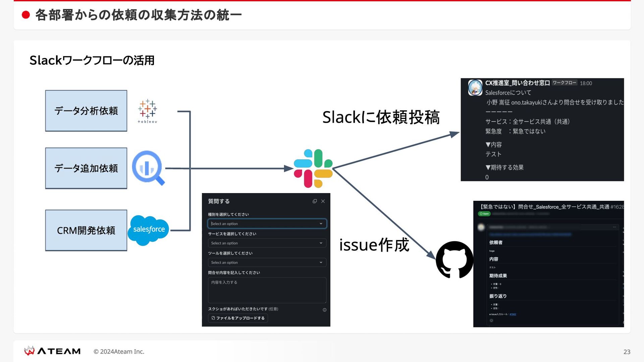Viewport: 644px width, 362px height.
Task: Click the 内容 heading in GitHub issue
Action: point(493,259)
